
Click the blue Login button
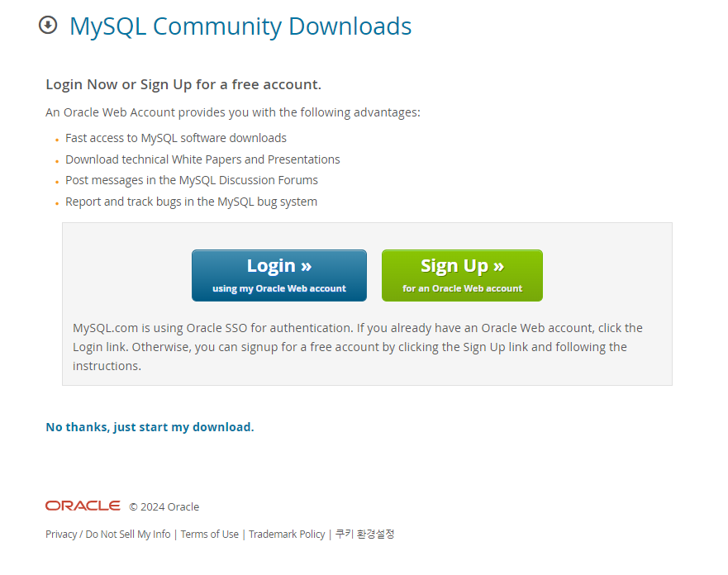coord(279,276)
